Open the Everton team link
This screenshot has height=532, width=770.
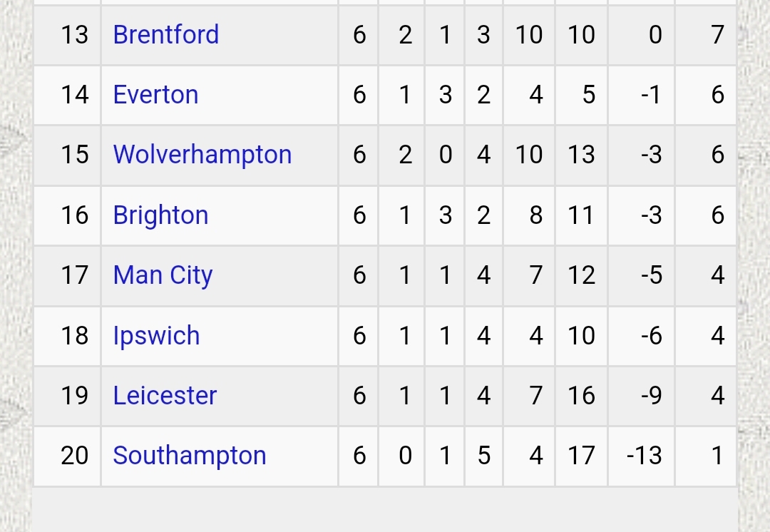coord(155,95)
